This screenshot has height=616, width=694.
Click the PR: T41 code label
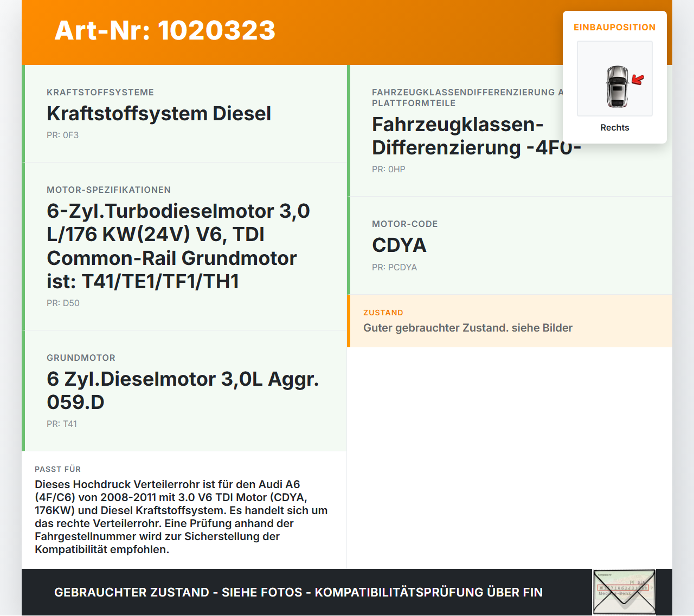[x=62, y=424]
